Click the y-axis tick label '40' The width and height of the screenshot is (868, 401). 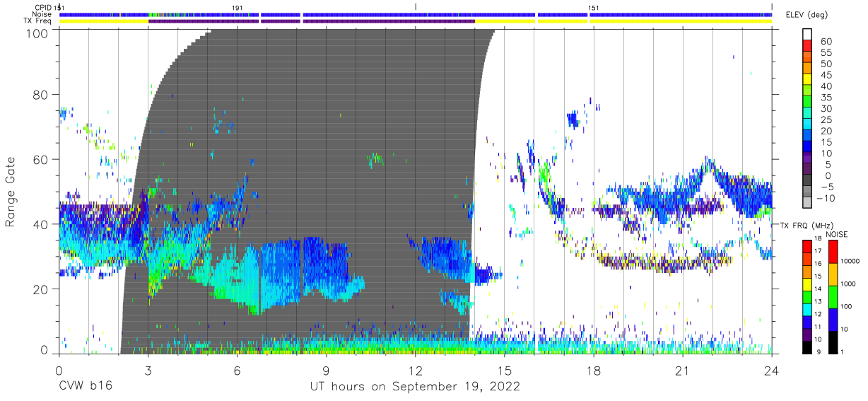coord(41,224)
